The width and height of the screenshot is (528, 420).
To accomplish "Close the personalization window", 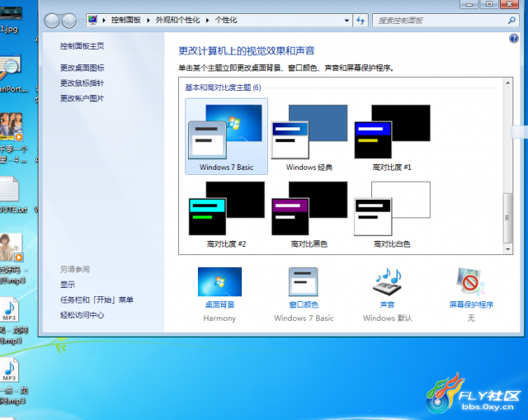I will click(x=510, y=4).
